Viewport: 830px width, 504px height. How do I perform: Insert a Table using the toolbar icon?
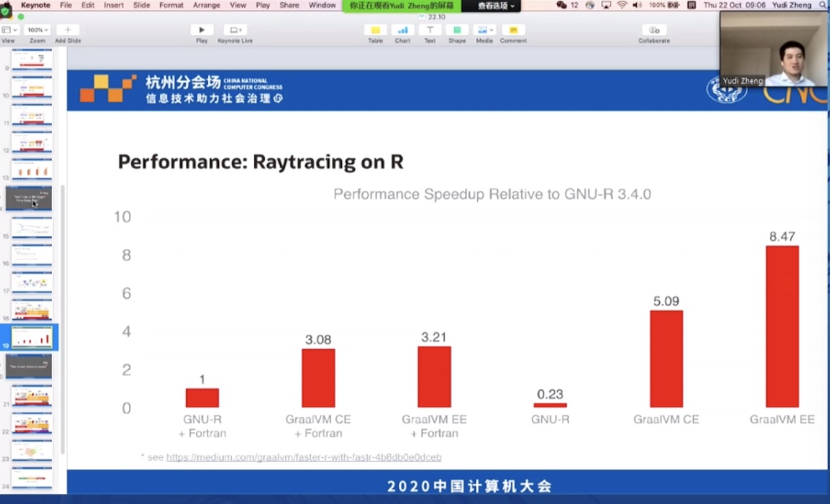(375, 30)
